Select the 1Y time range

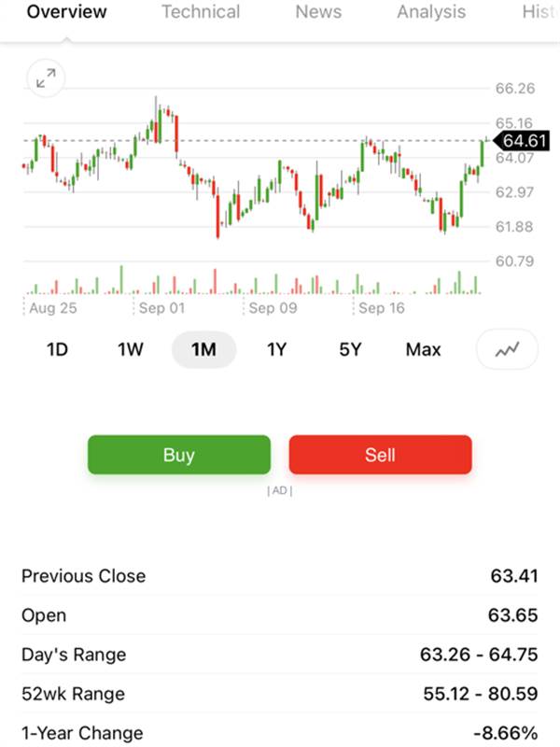click(276, 349)
